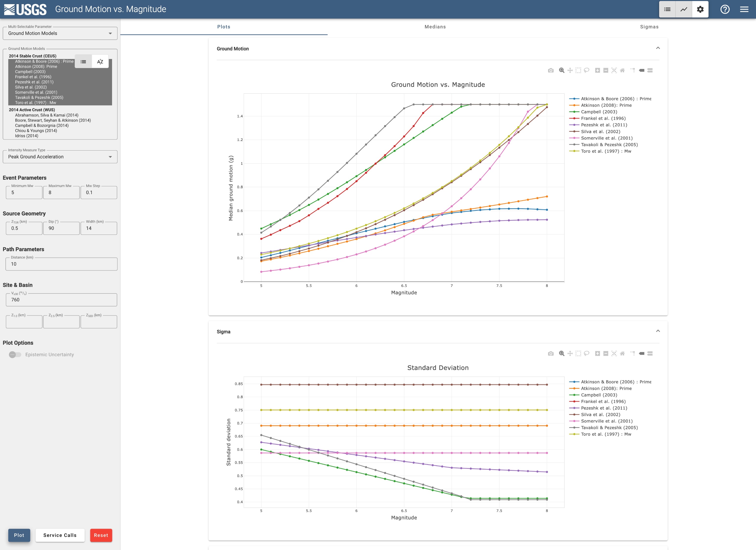Open settings gear icon in header
This screenshot has width=756, height=550.
click(700, 9)
